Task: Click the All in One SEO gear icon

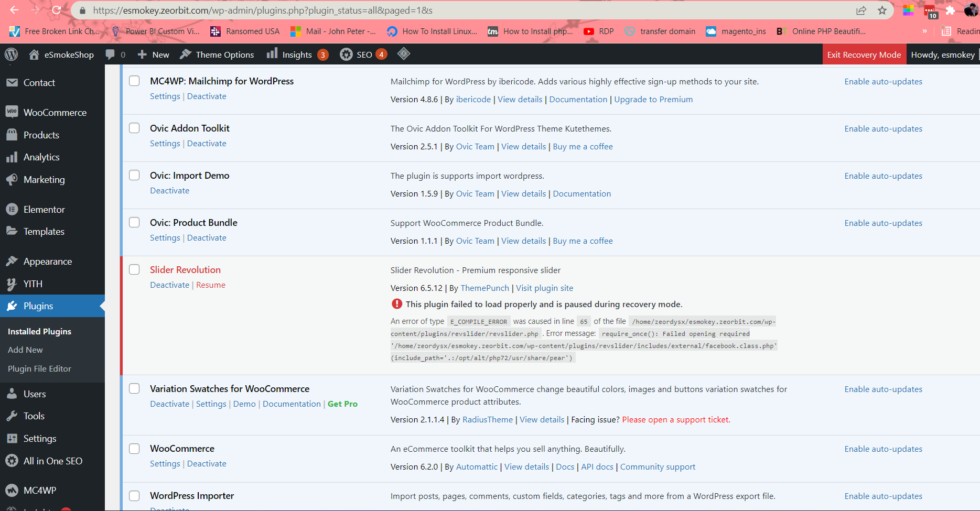Action: pos(12,461)
